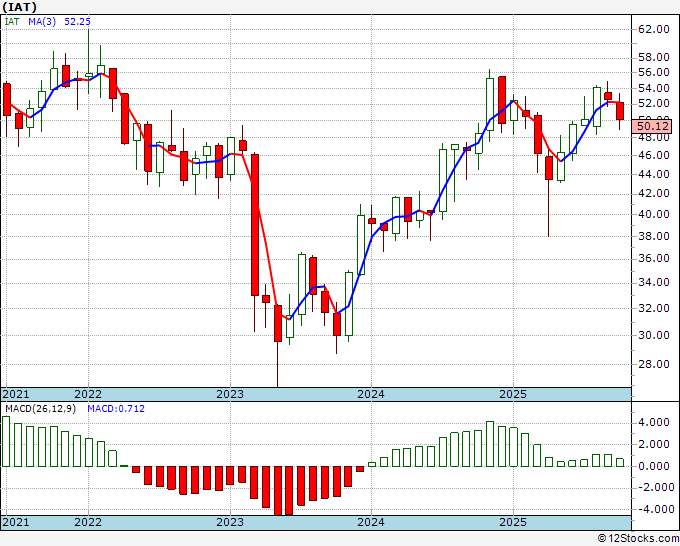680x546 pixels.
Task: Click the tallest green MACD bar before 2025
Action: (x=490, y=444)
